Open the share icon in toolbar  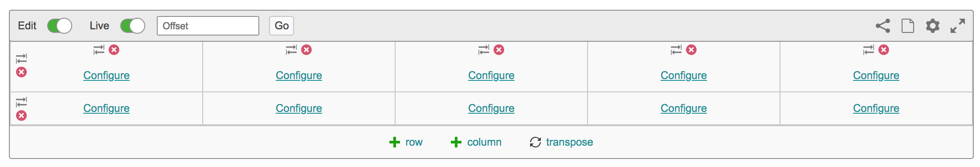(883, 26)
